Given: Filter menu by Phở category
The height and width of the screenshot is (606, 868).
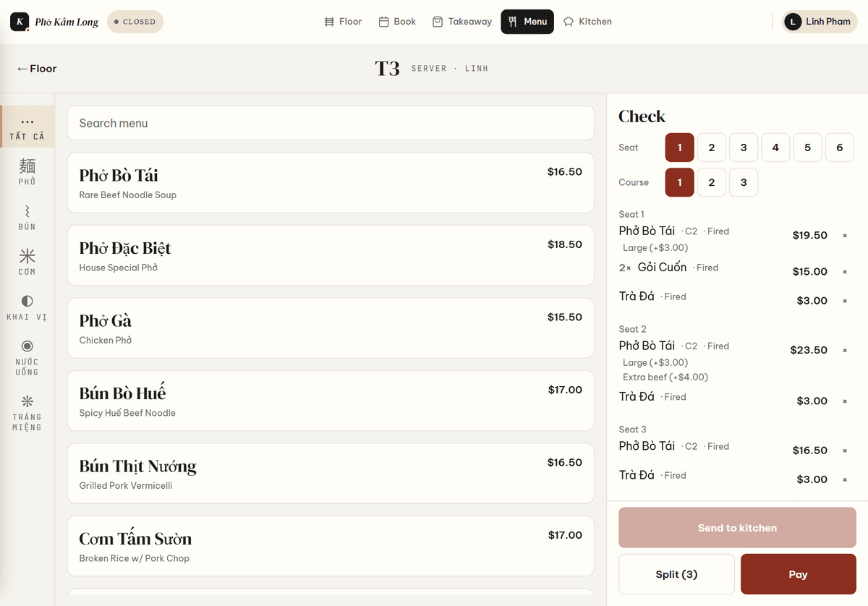Looking at the screenshot, I should click(x=27, y=172).
